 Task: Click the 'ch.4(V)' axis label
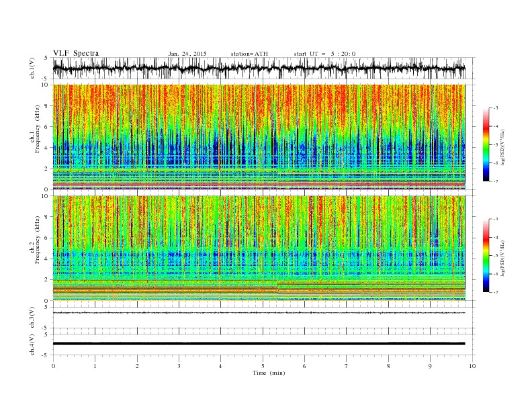[32, 345]
